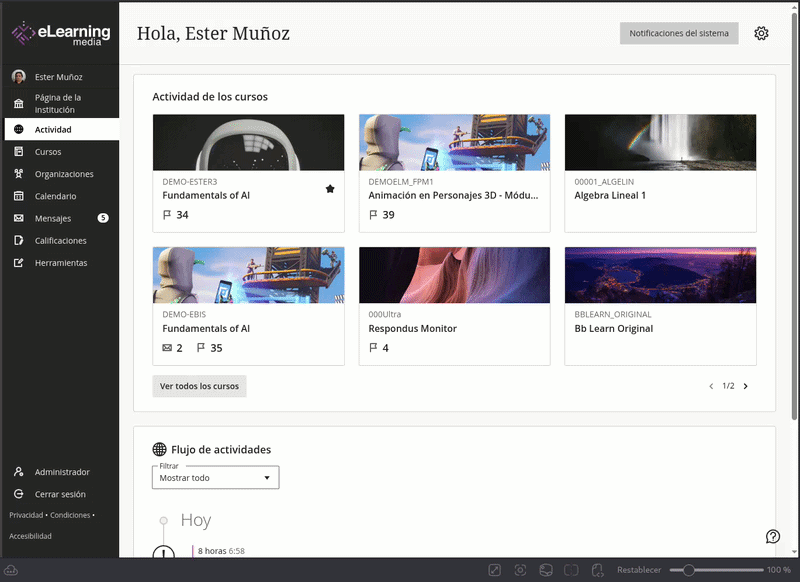
Task: Open Calificaciones from the sidebar
Action: coord(62,240)
